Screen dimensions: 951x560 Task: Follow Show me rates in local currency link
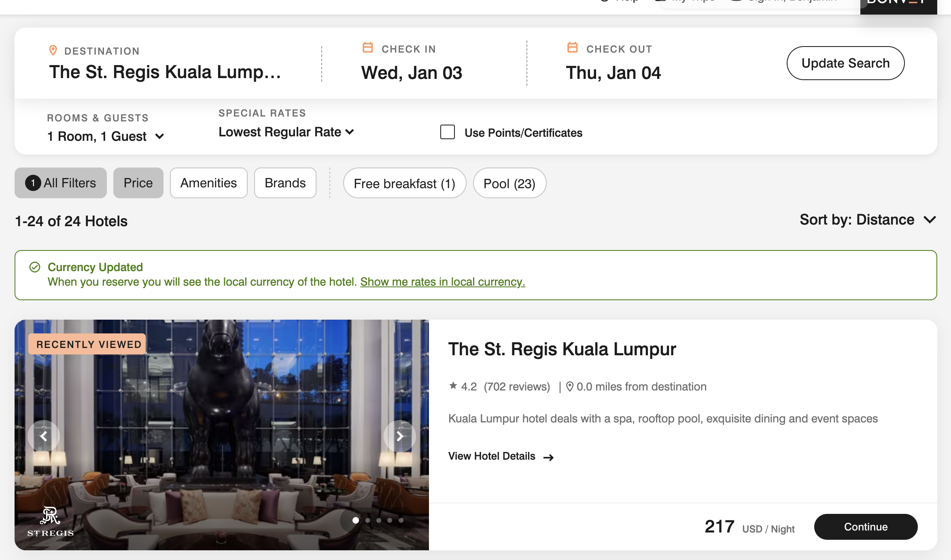443,282
